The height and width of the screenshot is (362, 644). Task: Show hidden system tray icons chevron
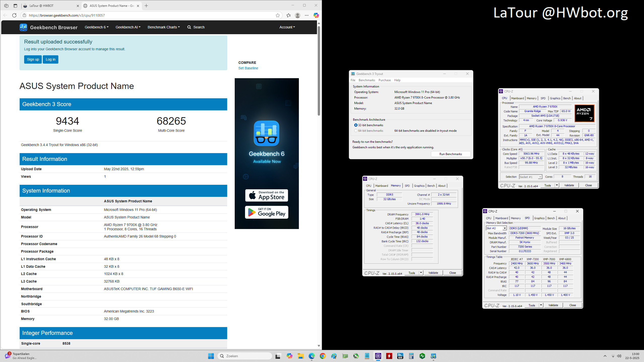[x=605, y=356]
